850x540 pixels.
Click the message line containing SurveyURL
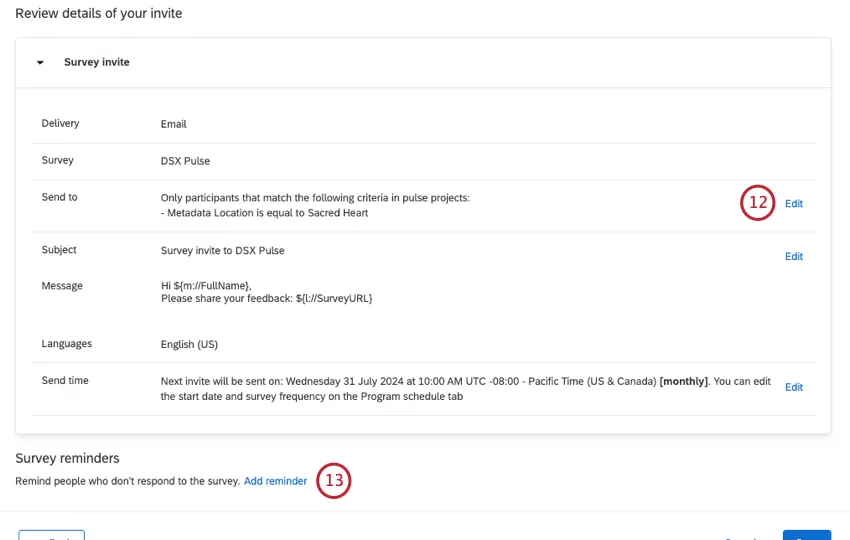pyautogui.click(x=266, y=298)
